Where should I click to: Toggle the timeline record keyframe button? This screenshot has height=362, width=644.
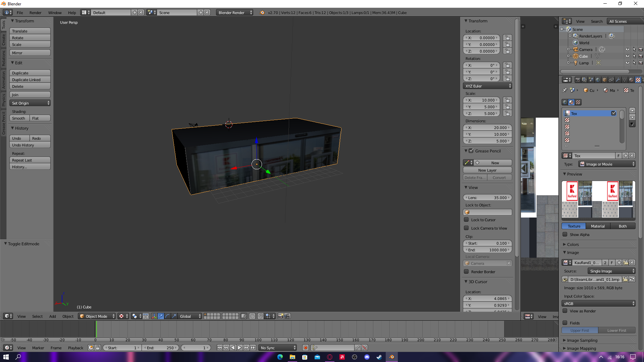pos(305,348)
